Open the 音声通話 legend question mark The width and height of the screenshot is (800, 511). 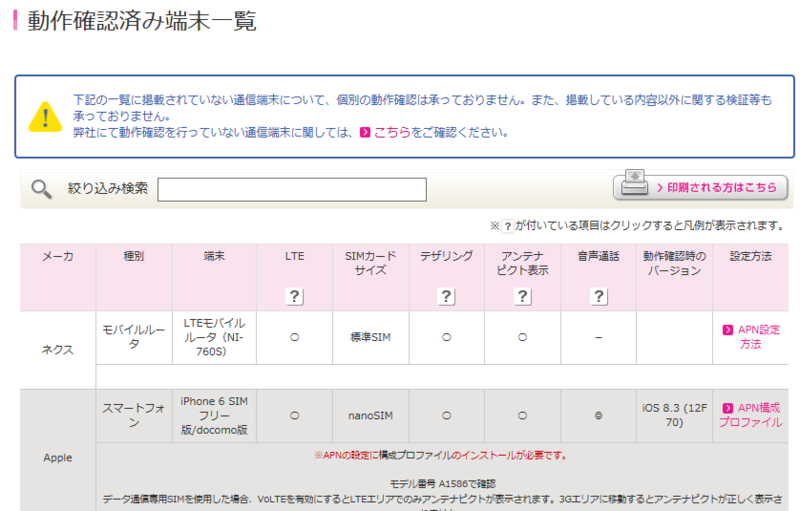[x=599, y=296]
